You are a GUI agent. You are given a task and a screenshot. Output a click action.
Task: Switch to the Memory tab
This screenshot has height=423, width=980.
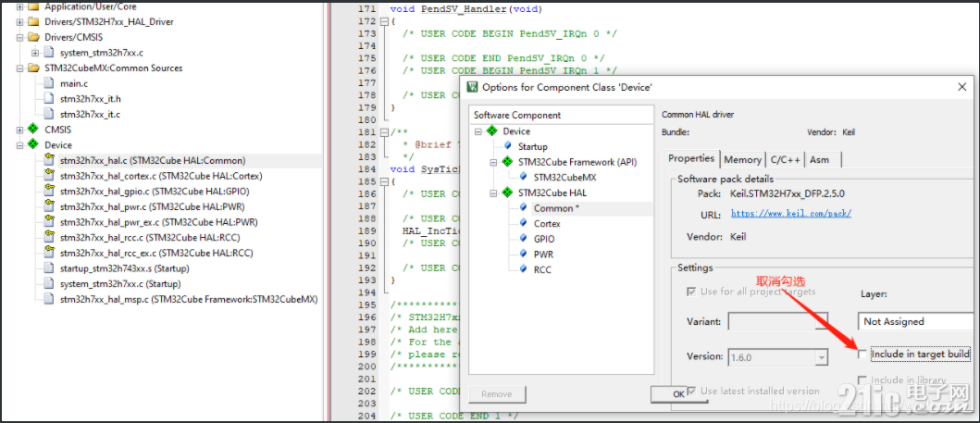742,160
